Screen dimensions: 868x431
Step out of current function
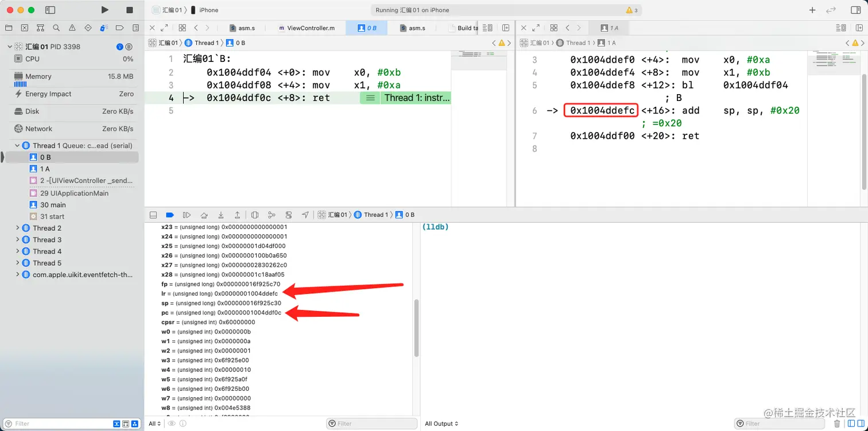pyautogui.click(x=237, y=215)
